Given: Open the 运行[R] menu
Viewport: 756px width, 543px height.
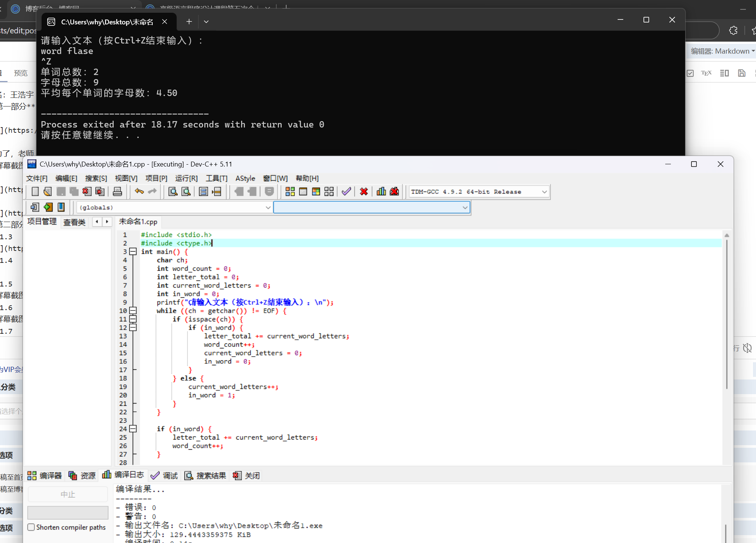Looking at the screenshot, I should click(x=186, y=178).
